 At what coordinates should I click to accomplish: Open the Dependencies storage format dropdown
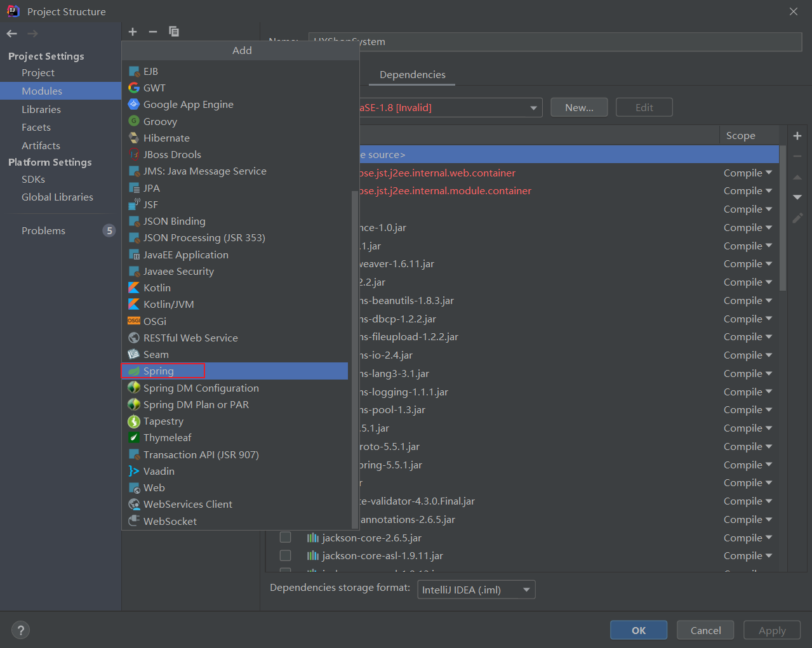[476, 590]
